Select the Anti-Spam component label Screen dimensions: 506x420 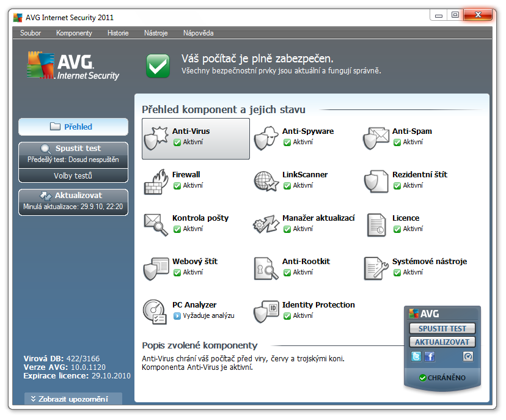[x=412, y=131]
